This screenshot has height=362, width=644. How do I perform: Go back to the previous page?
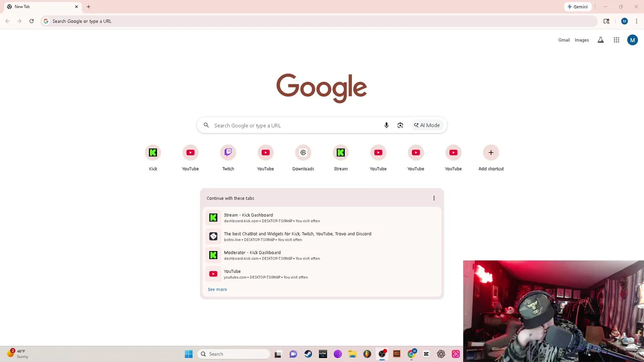click(8, 21)
